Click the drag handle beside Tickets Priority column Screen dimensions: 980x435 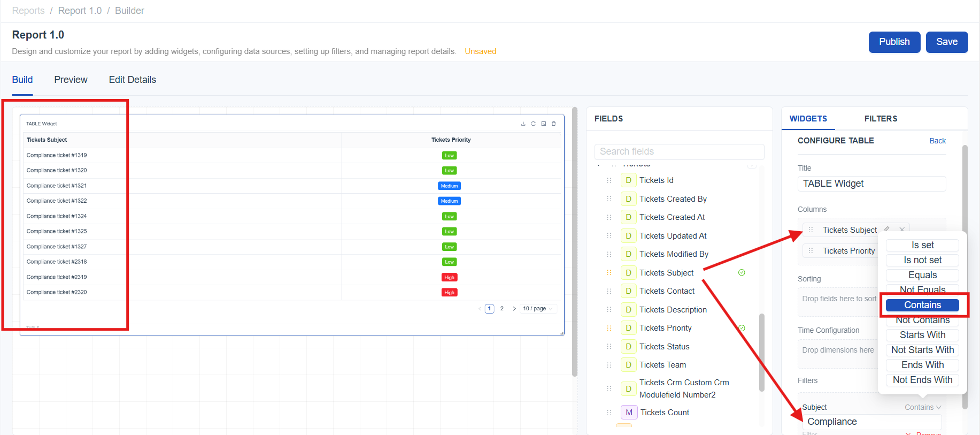pyautogui.click(x=811, y=251)
